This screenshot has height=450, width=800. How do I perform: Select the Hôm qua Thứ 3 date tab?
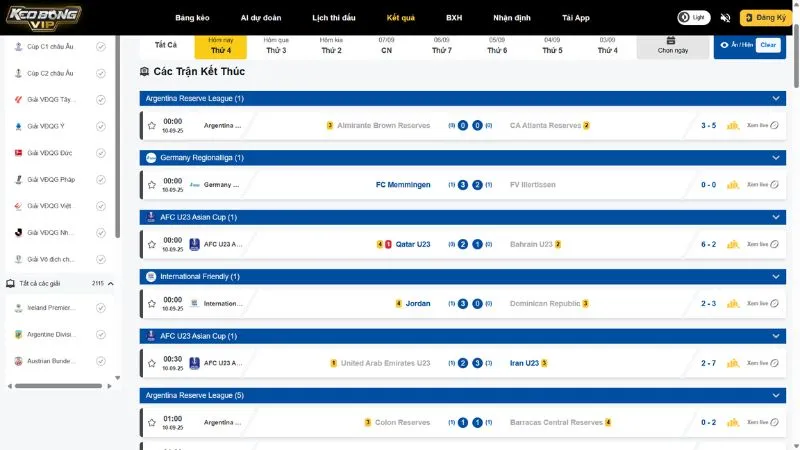276,45
